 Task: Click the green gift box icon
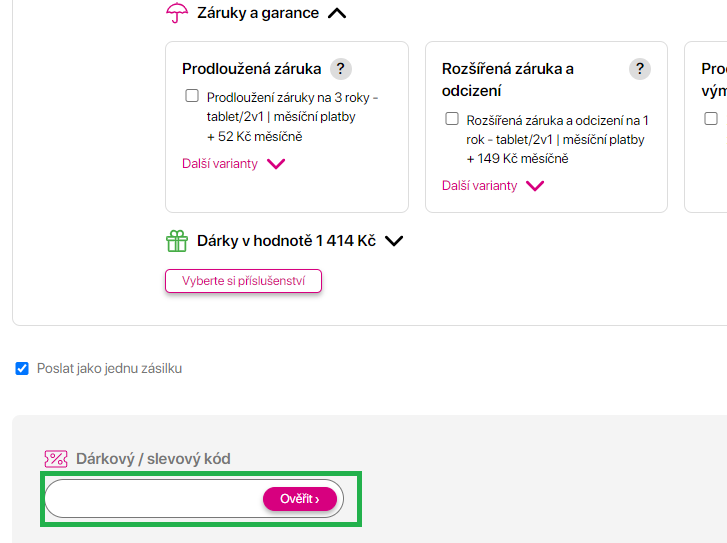click(x=177, y=241)
